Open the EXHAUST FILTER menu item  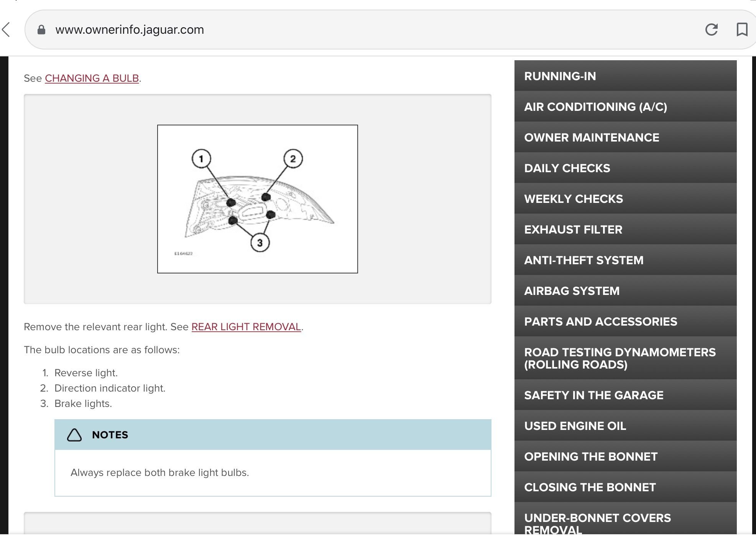[x=625, y=229]
